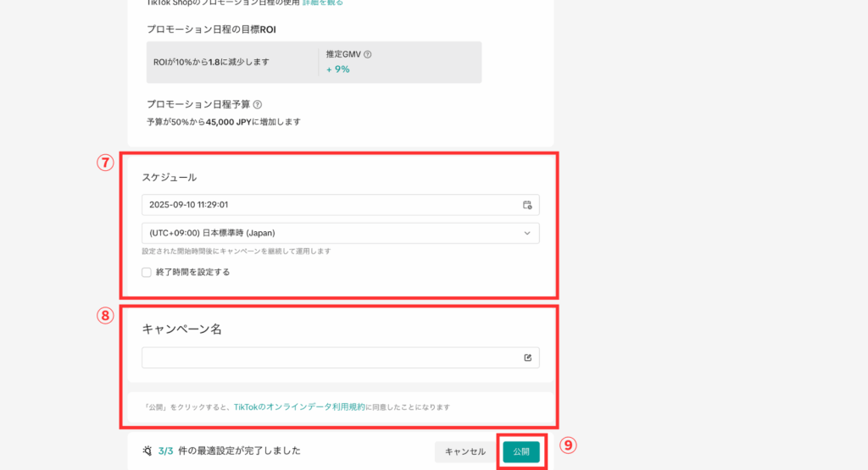868x470 pixels.
Task: Click the help icon beside プロモーション日程予算
Action: 258,105
